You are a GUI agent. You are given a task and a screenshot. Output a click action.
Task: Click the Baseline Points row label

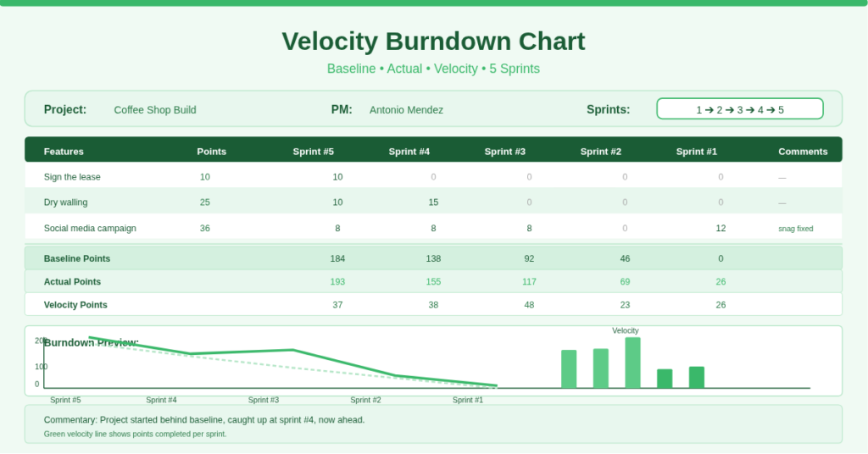coord(76,258)
